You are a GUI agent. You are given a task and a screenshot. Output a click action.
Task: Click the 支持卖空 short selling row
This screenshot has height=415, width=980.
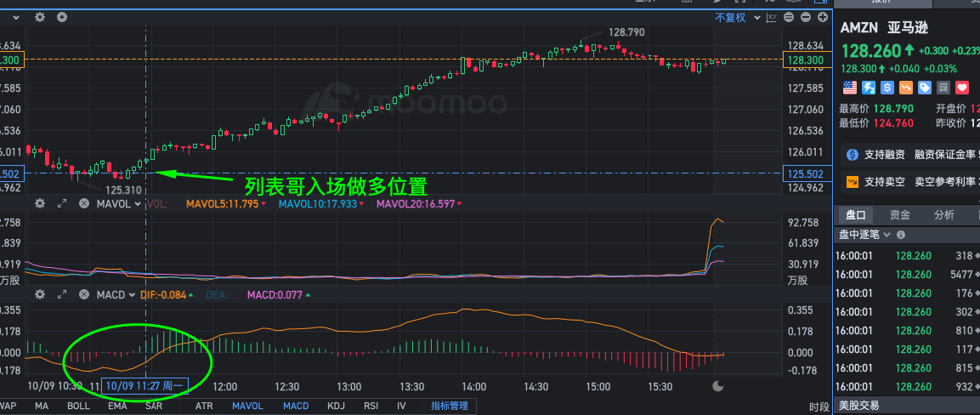click(909, 182)
